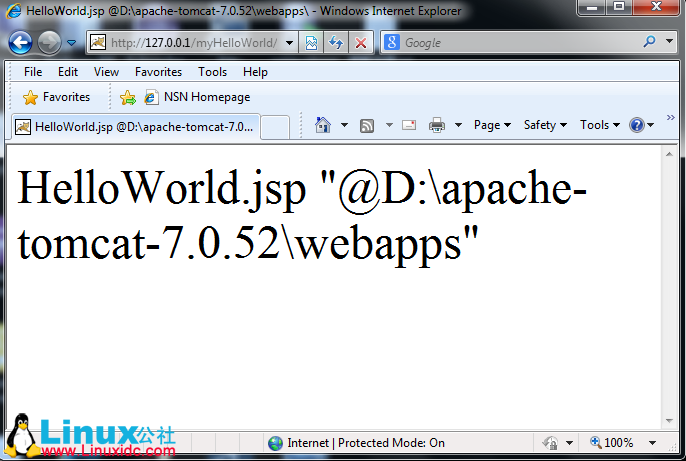
Task: Open the search providers dropdown arrow
Action: [x=669, y=42]
